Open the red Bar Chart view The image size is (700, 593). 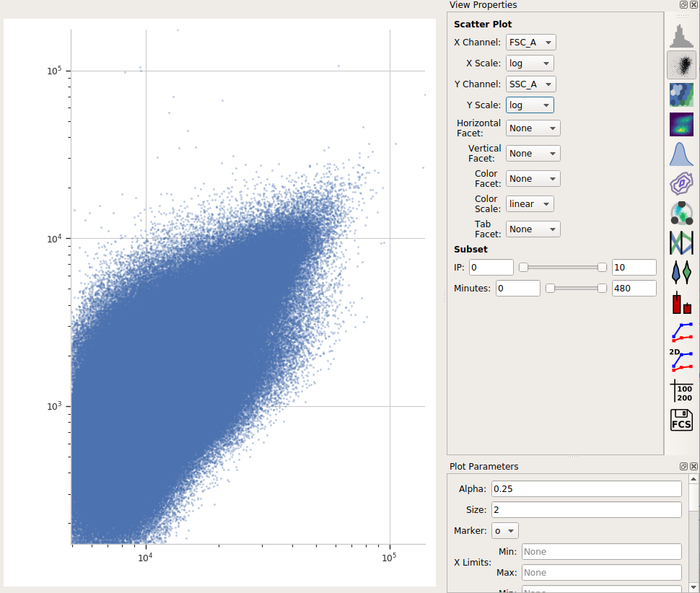681,302
